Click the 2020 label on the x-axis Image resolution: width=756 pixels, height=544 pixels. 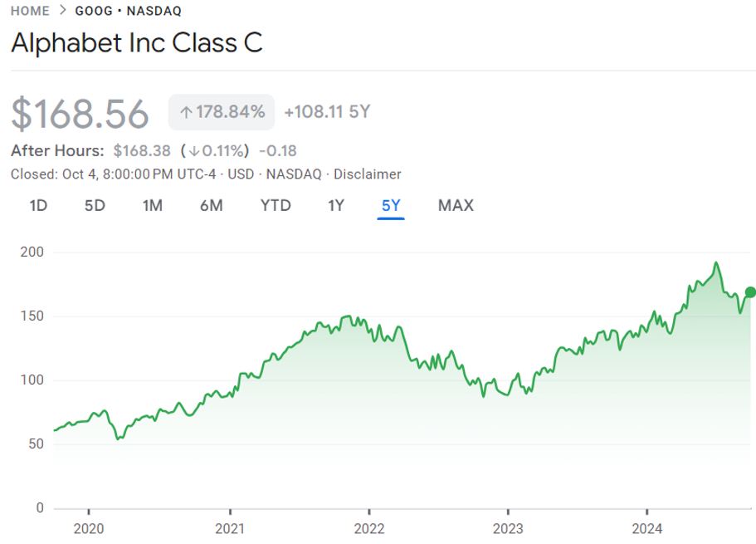(x=89, y=529)
